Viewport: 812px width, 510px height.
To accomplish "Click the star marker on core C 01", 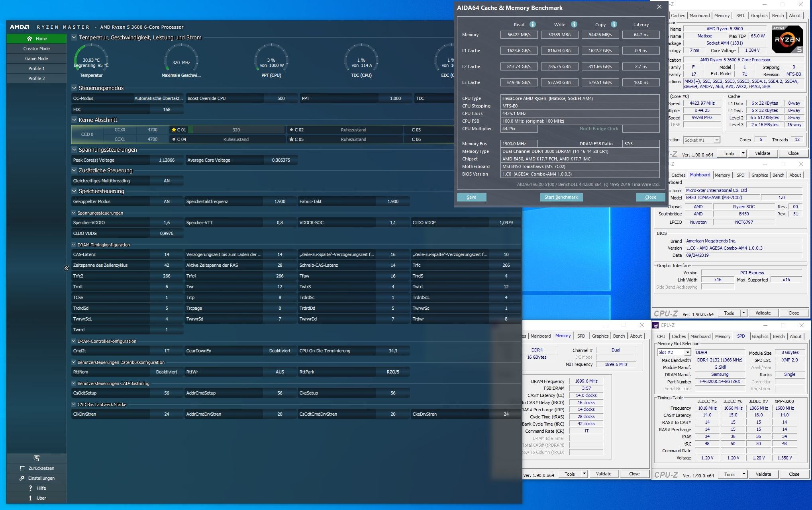I will tap(174, 130).
